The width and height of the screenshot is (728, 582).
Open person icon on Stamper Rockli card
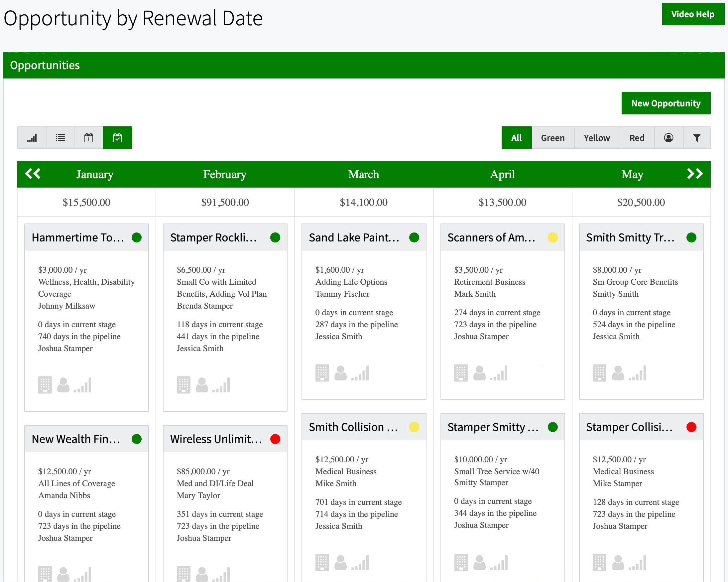click(202, 385)
